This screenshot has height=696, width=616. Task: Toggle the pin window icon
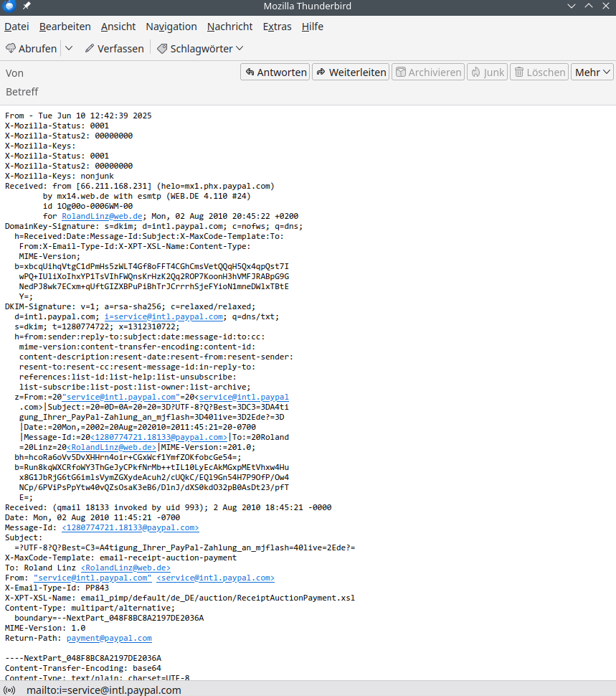(27, 6)
